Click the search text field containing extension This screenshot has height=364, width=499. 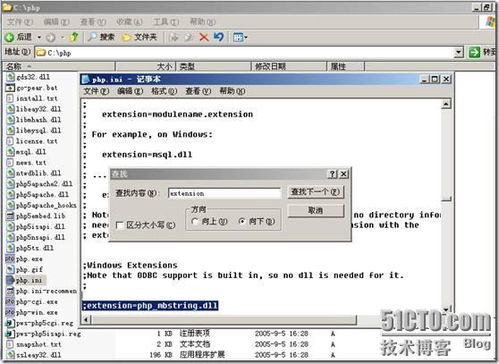tap(225, 193)
